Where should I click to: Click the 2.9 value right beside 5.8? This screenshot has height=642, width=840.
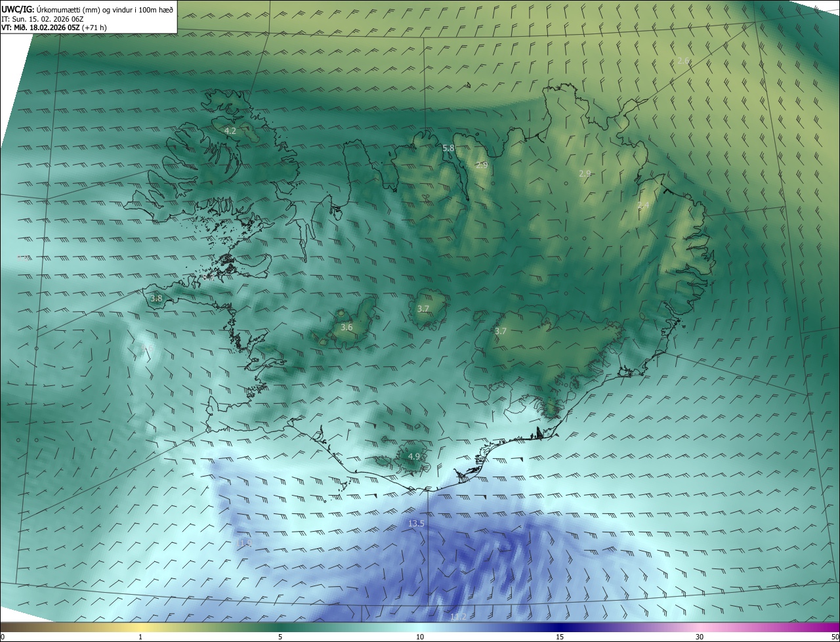482,165
